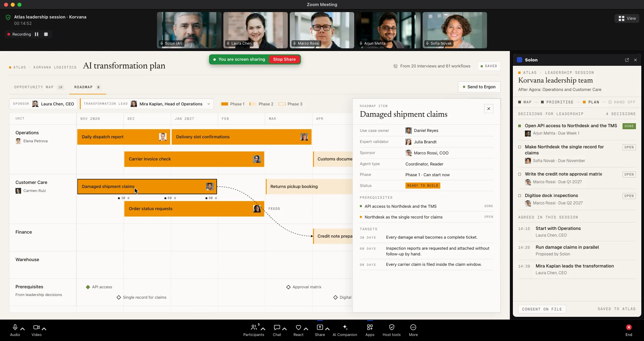This screenshot has height=341, width=644.
Task: Open the Participants panel icon
Action: click(254, 327)
